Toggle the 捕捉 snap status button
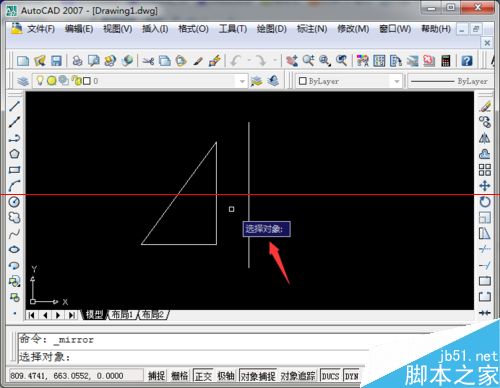 pyautogui.click(x=156, y=376)
